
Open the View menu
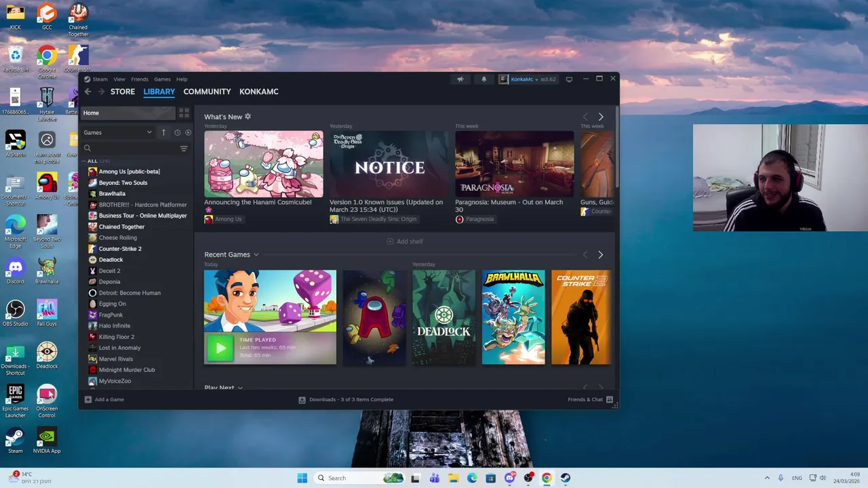click(119, 79)
